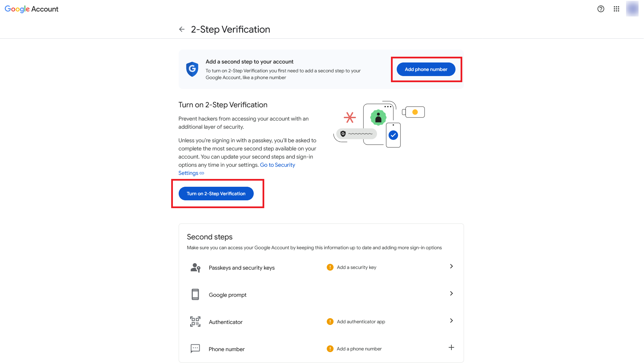Click the back arrow beside 2-Step Verification
Image resolution: width=644 pixels, height=364 pixels.
[x=182, y=29]
